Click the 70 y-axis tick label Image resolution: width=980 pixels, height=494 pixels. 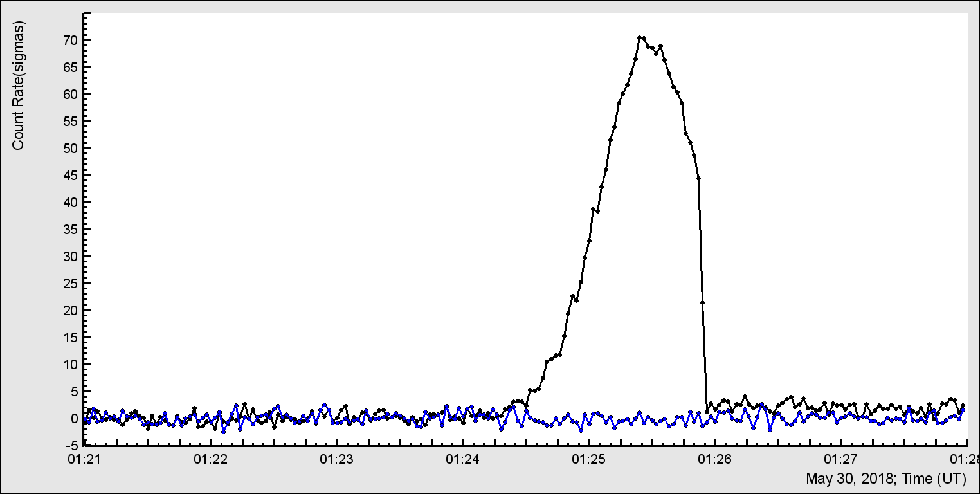coord(71,41)
